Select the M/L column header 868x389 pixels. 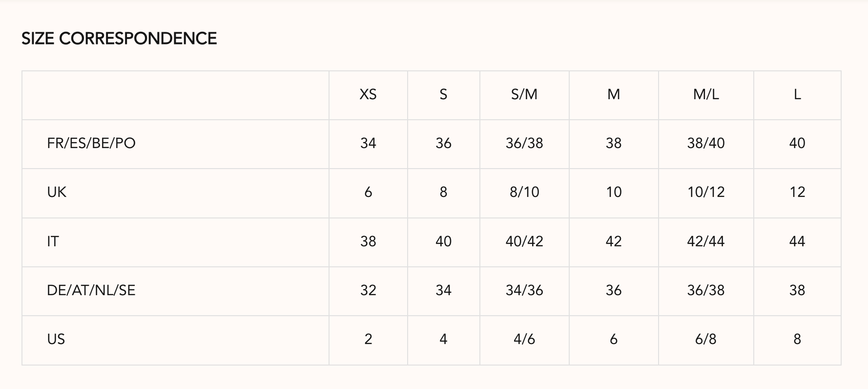pos(706,94)
